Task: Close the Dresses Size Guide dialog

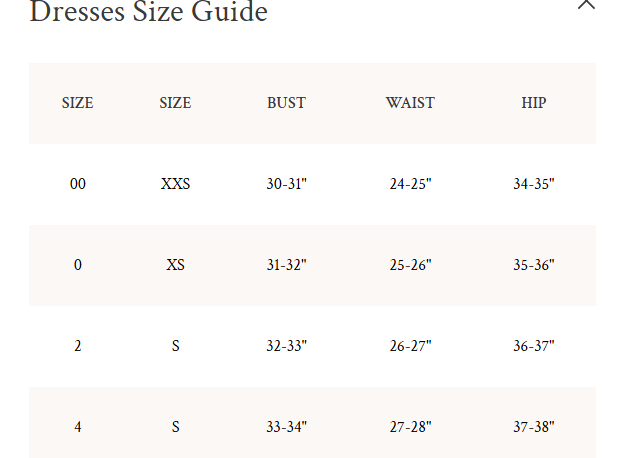Action: click(587, 4)
